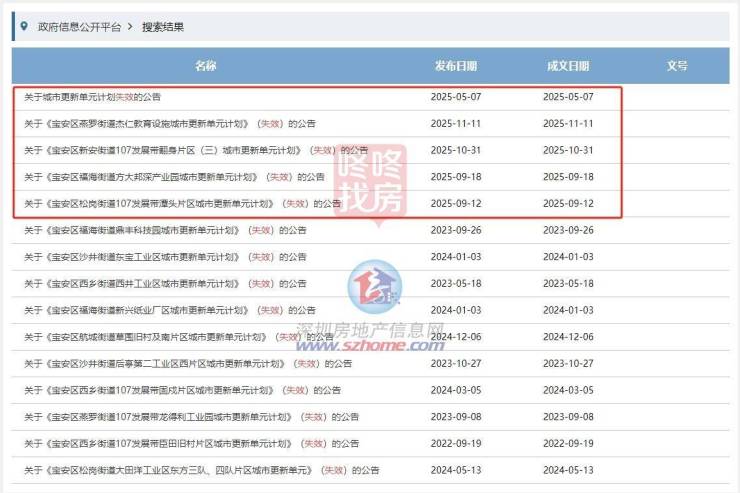740x493 pixels.
Task: Click 发布日期 2024-01-03 in 东宝工业区 row
Action: 456,257
